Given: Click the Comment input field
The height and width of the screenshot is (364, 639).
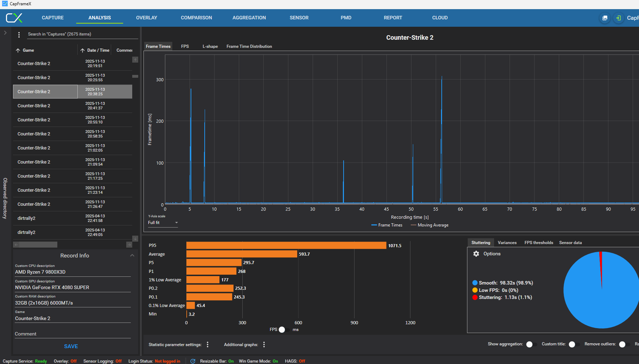Looking at the screenshot, I should (x=72, y=334).
